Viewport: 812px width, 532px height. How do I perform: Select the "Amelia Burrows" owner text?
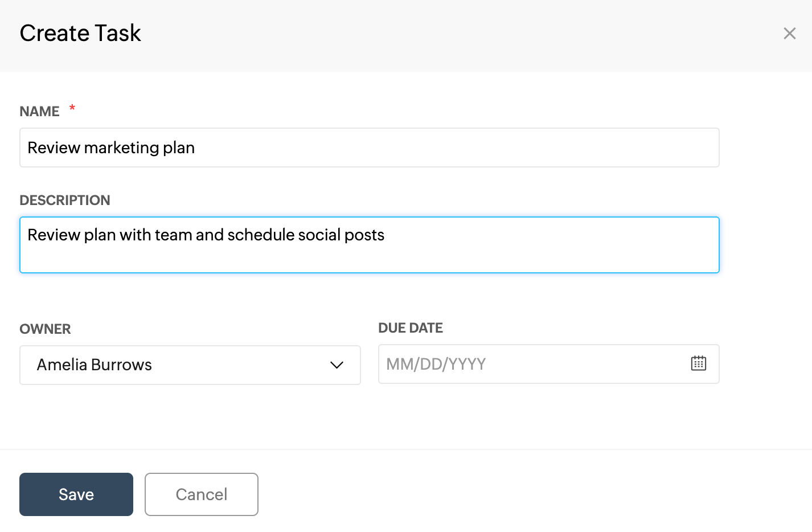pyautogui.click(x=94, y=365)
